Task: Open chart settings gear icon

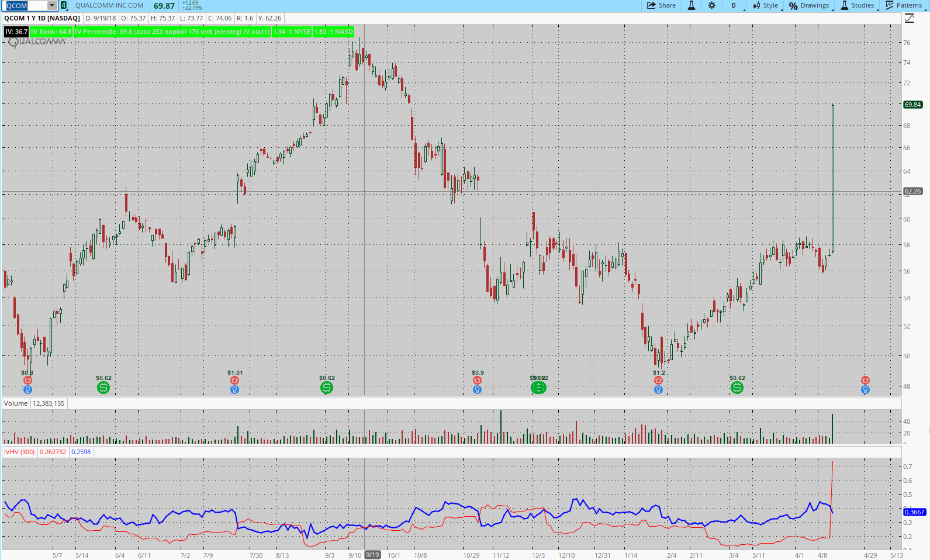Action: click(711, 5)
